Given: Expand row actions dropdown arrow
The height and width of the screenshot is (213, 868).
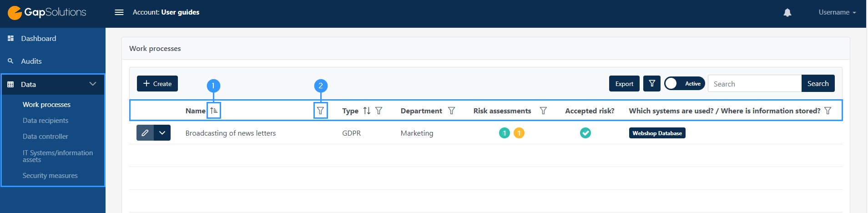Looking at the screenshot, I should point(162,133).
